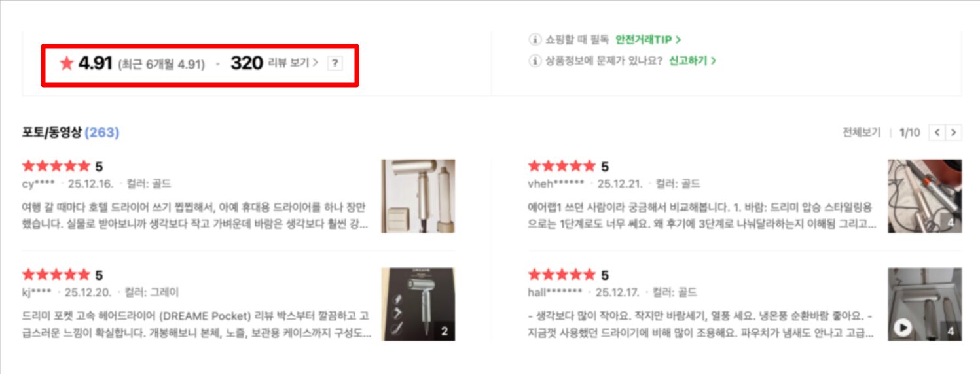The width and height of the screenshot is (980, 374).
Task: Go to previous photo review page
Action: click(x=937, y=133)
